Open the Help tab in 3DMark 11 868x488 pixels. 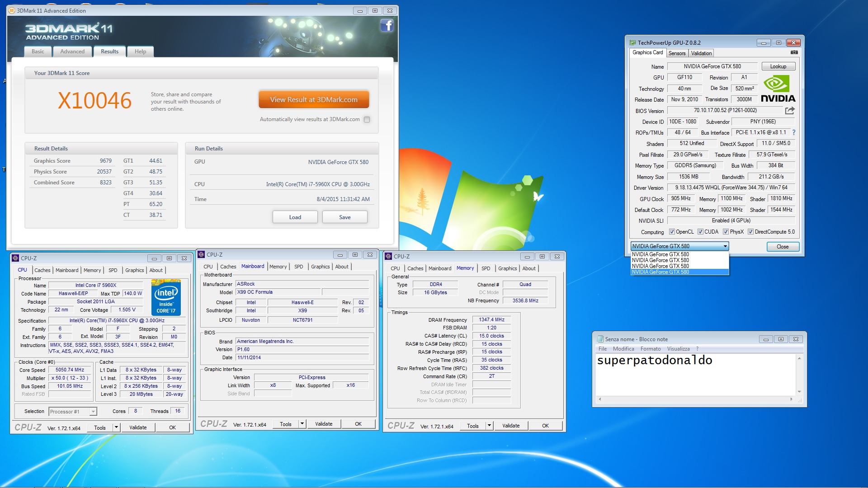pos(140,52)
